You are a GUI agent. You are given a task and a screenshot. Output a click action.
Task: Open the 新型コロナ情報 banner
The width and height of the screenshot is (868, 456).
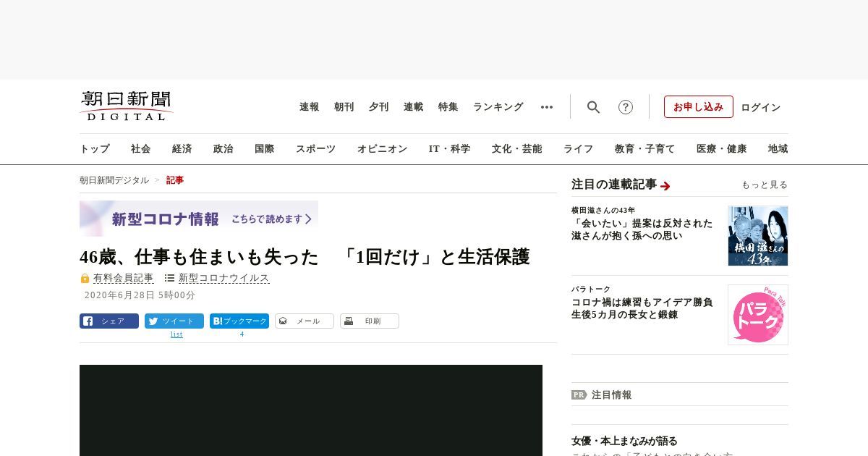[199, 219]
